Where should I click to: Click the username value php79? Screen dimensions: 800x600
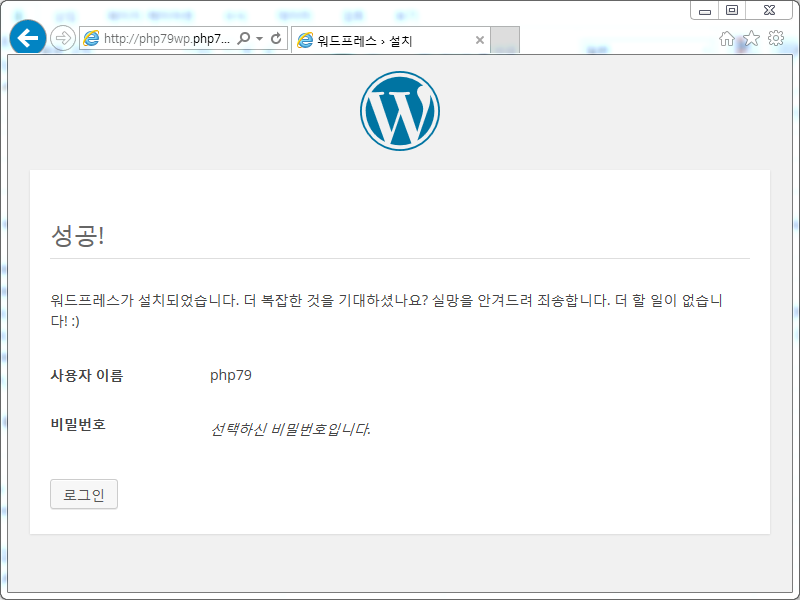pos(231,375)
